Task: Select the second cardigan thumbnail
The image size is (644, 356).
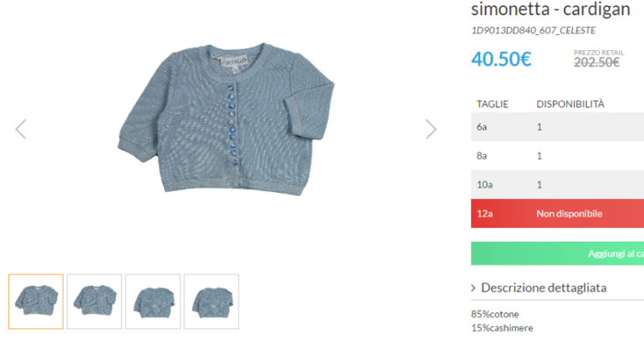Action: click(x=95, y=301)
